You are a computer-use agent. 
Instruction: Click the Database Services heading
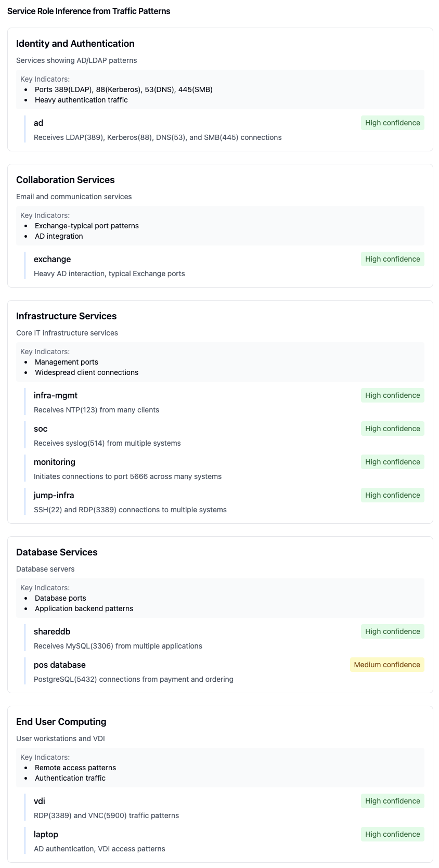pos(57,552)
